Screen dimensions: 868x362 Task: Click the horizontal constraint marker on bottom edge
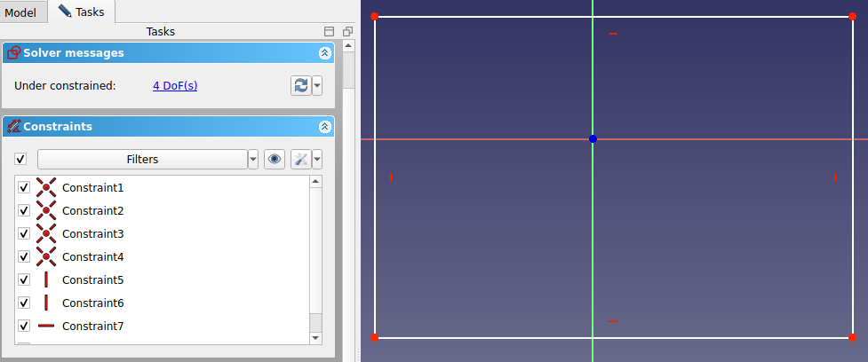coord(613,321)
